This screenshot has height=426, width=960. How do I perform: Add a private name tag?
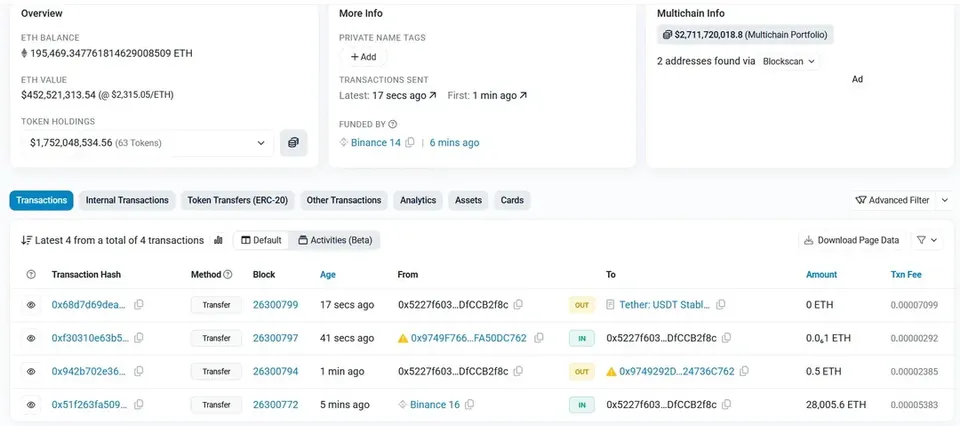click(x=363, y=57)
